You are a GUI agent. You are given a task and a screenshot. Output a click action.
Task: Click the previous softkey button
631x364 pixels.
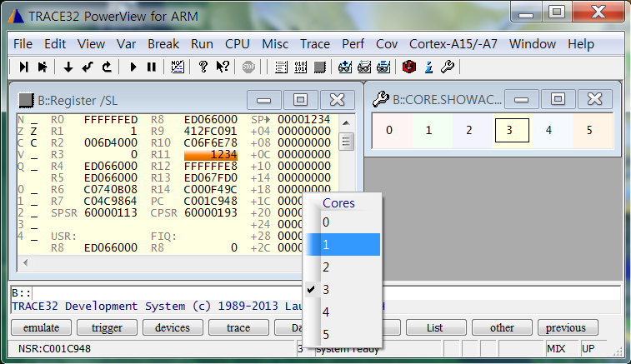pyautogui.click(x=567, y=327)
